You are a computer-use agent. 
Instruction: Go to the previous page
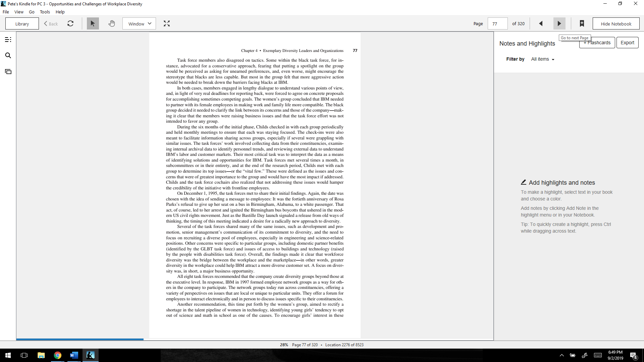pyautogui.click(x=541, y=23)
